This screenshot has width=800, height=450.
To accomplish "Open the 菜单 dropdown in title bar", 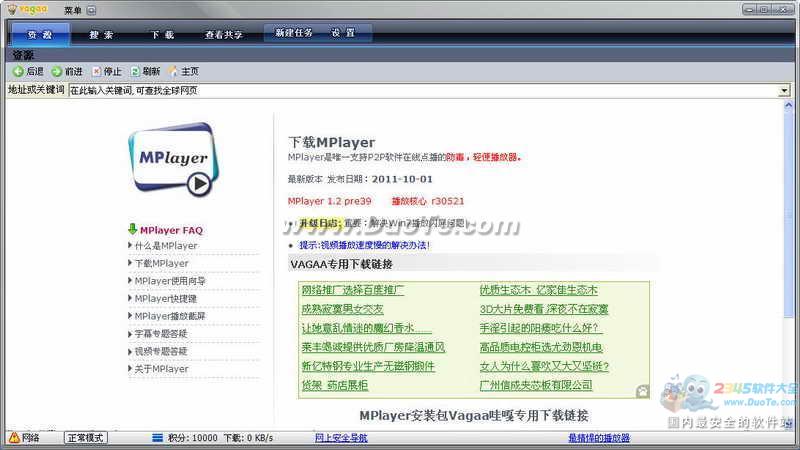I will (78, 10).
